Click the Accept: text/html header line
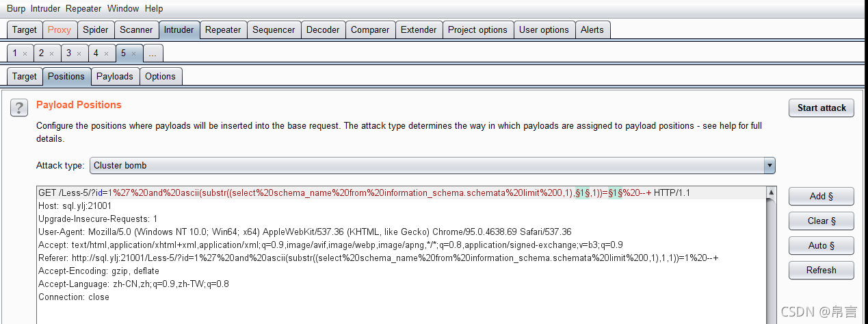Viewport: 868px width, 324px height. coord(331,245)
